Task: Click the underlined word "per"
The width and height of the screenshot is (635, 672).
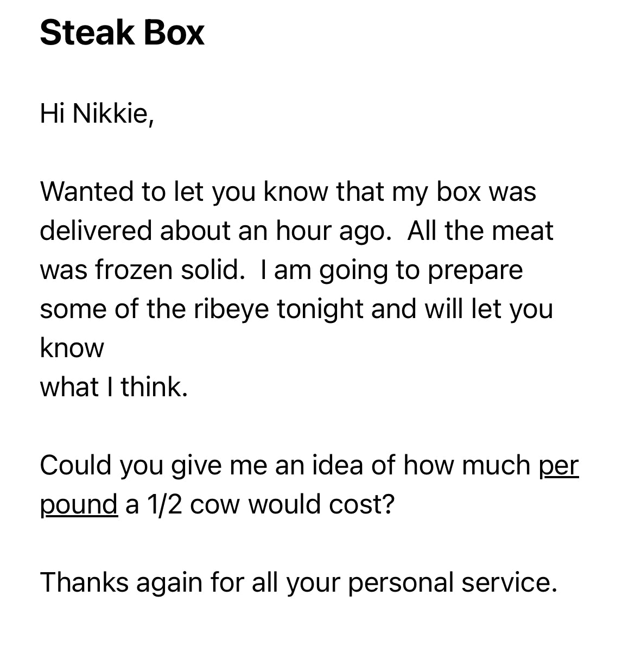Action: pos(558,466)
